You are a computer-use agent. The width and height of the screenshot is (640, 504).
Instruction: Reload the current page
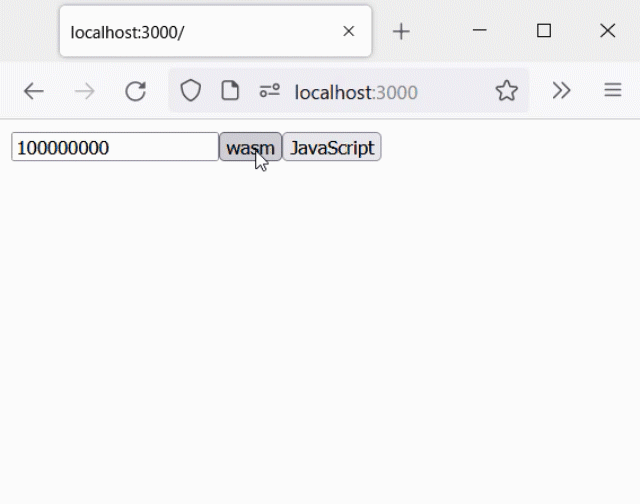pos(136,91)
